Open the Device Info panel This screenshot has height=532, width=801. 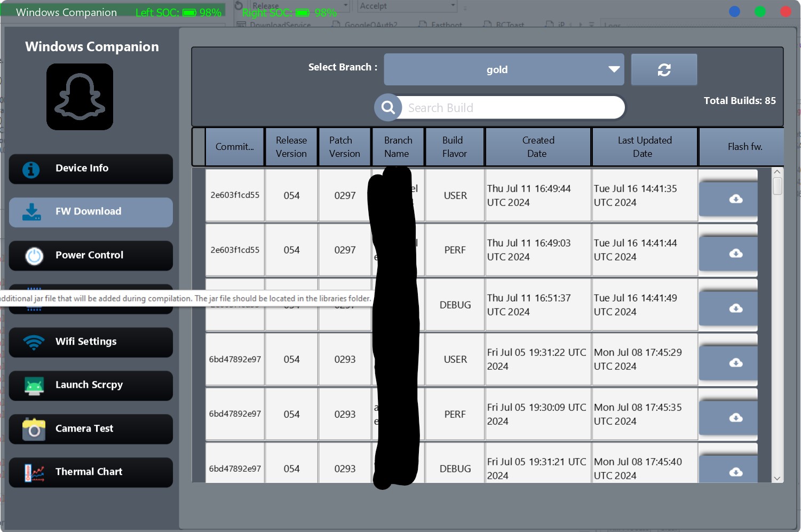pyautogui.click(x=91, y=169)
